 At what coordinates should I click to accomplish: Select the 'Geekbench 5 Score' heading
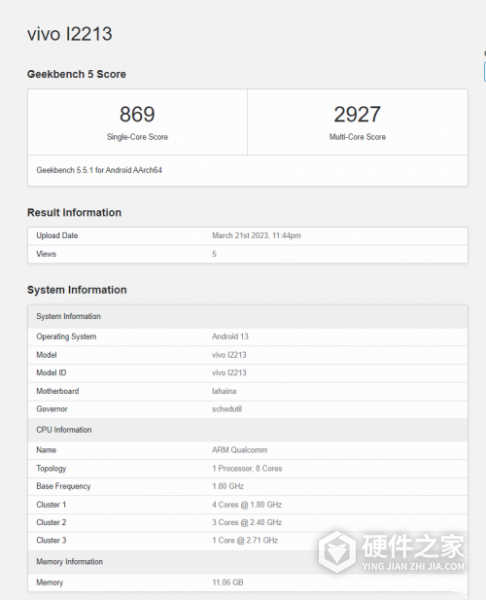click(77, 74)
